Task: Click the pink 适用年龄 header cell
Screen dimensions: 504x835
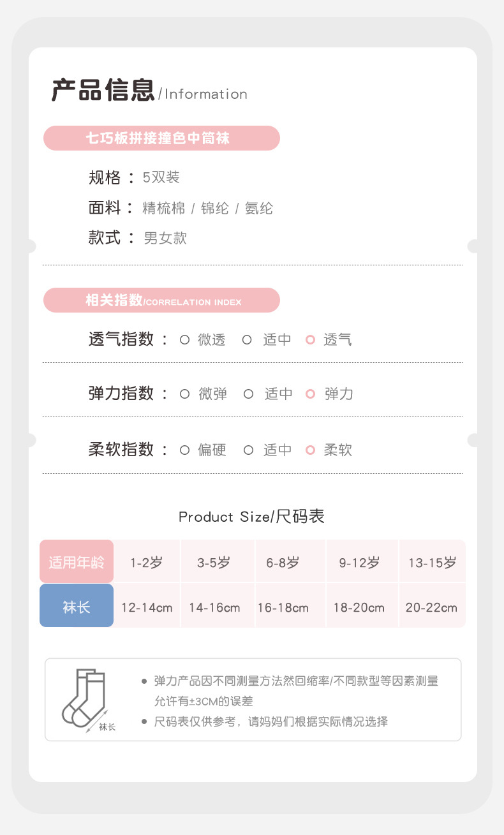Action: pos(77,562)
